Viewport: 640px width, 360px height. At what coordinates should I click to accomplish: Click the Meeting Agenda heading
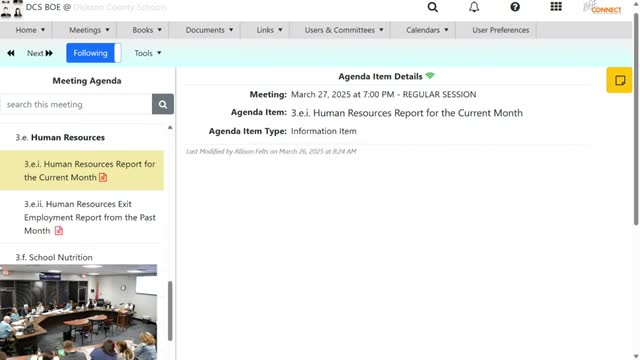(x=87, y=81)
